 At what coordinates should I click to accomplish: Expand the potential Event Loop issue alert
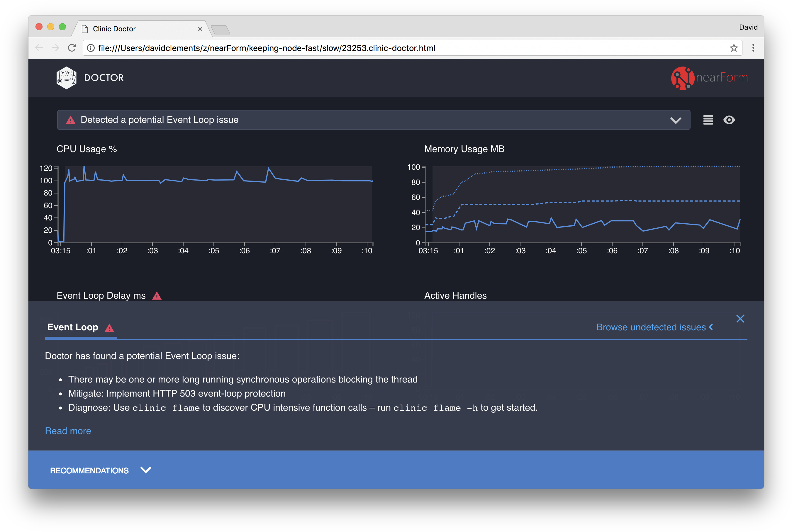click(x=676, y=120)
